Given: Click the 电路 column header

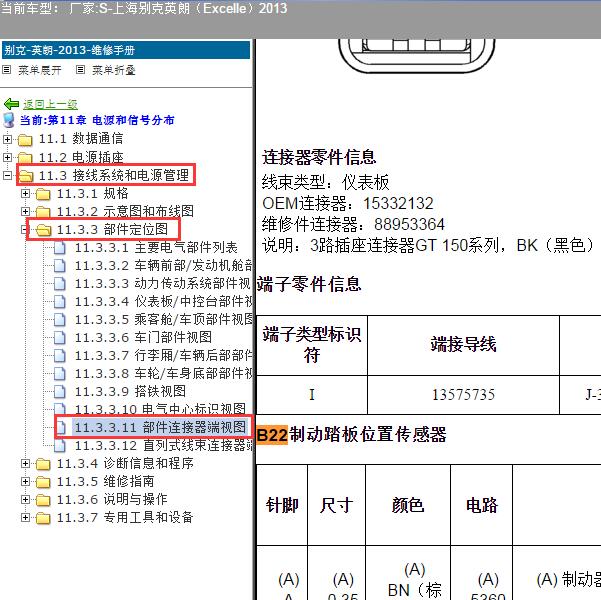Looking at the screenshot, I should [481, 505].
